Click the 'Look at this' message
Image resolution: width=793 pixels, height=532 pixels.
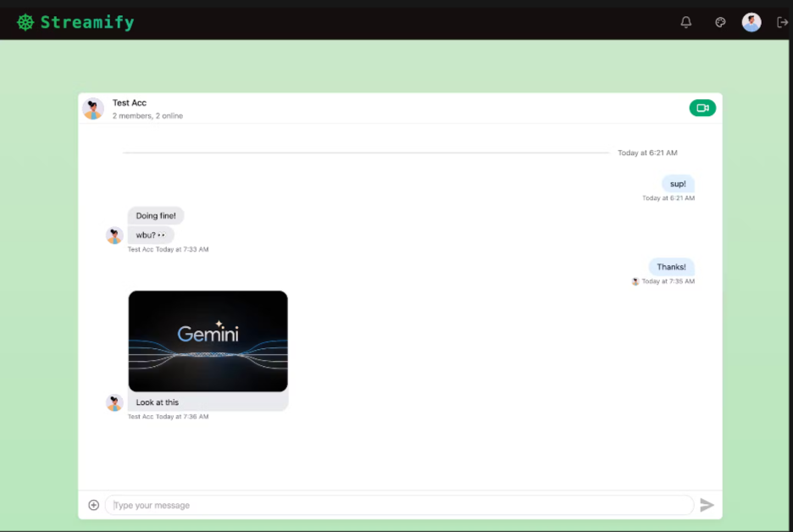157,402
